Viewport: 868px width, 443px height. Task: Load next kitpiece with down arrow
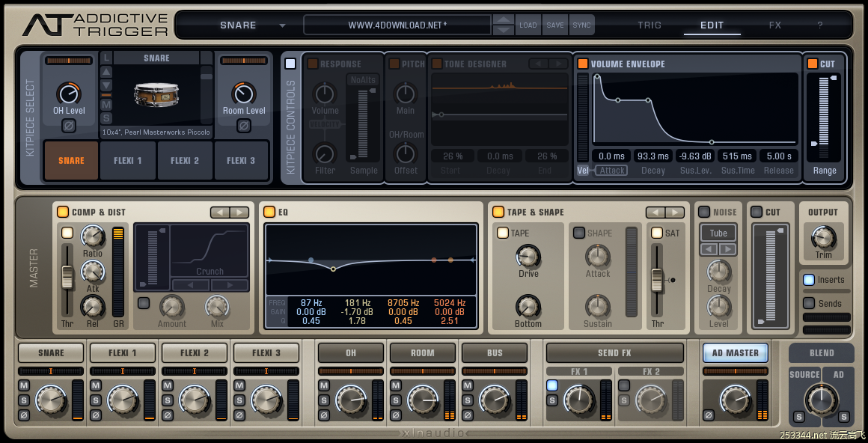pyautogui.click(x=106, y=85)
